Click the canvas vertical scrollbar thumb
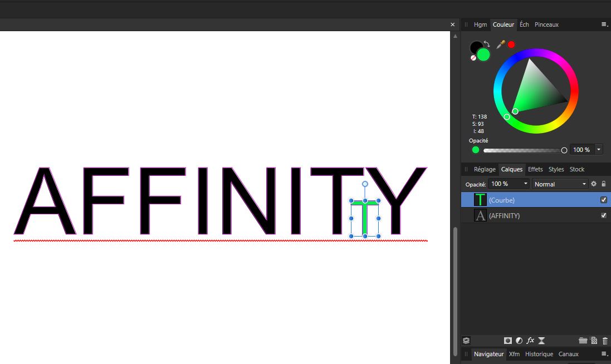This screenshot has height=364, width=611. (x=454, y=291)
